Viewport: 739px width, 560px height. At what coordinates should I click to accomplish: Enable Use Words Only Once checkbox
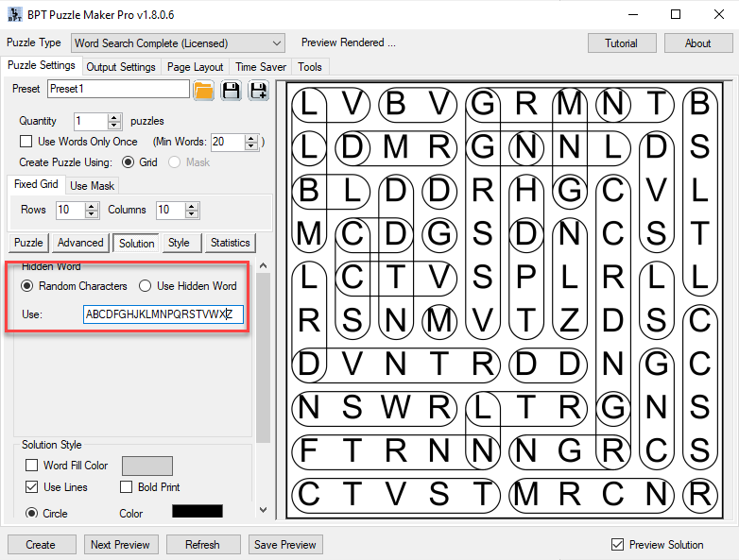(x=26, y=142)
